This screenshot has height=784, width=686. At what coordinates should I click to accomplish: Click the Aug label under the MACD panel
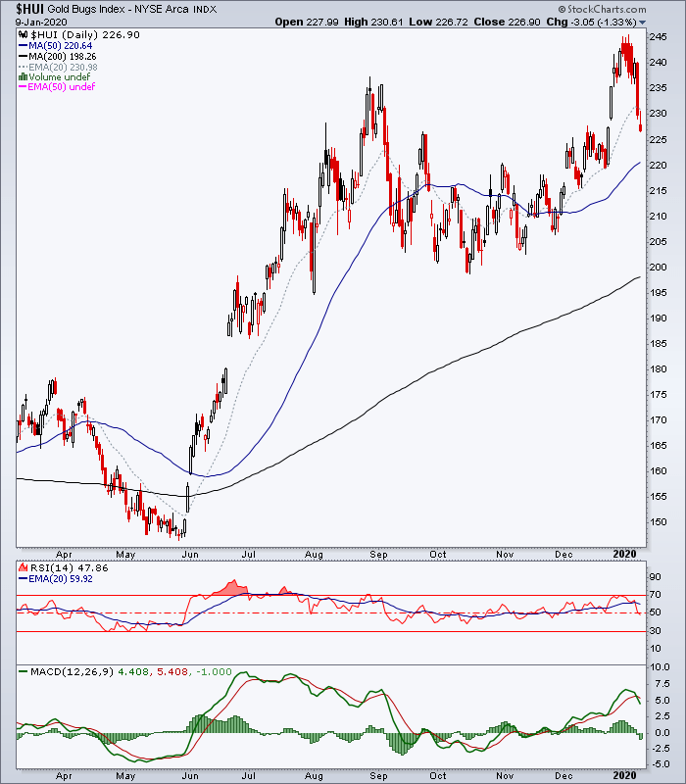point(314,776)
